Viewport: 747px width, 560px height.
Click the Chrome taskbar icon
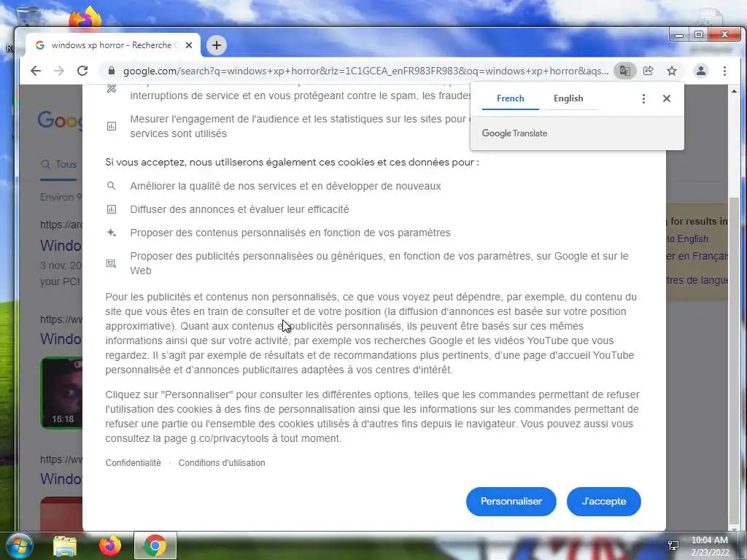point(155,545)
